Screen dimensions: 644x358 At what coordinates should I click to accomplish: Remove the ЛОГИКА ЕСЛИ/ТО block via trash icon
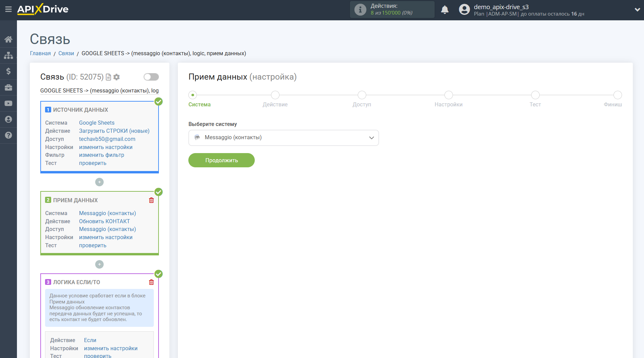tap(151, 282)
